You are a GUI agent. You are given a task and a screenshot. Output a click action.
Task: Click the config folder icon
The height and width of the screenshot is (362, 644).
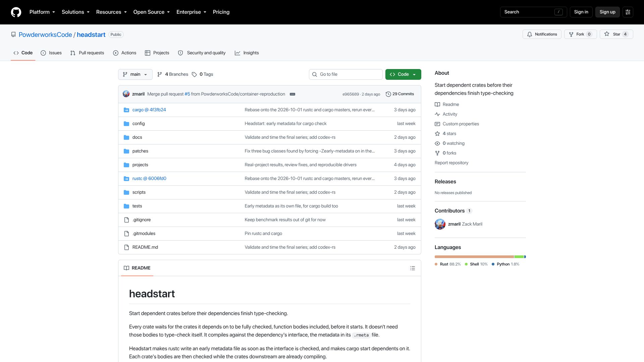(x=126, y=124)
